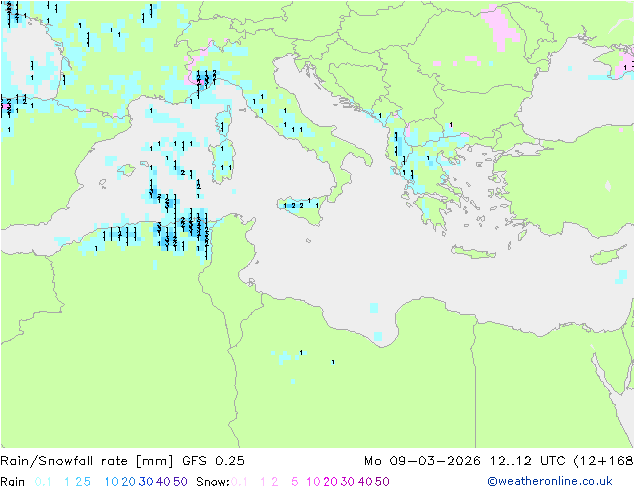634x490 pixels.
Task: Click the island of Crete on the map
Action: pos(473,252)
